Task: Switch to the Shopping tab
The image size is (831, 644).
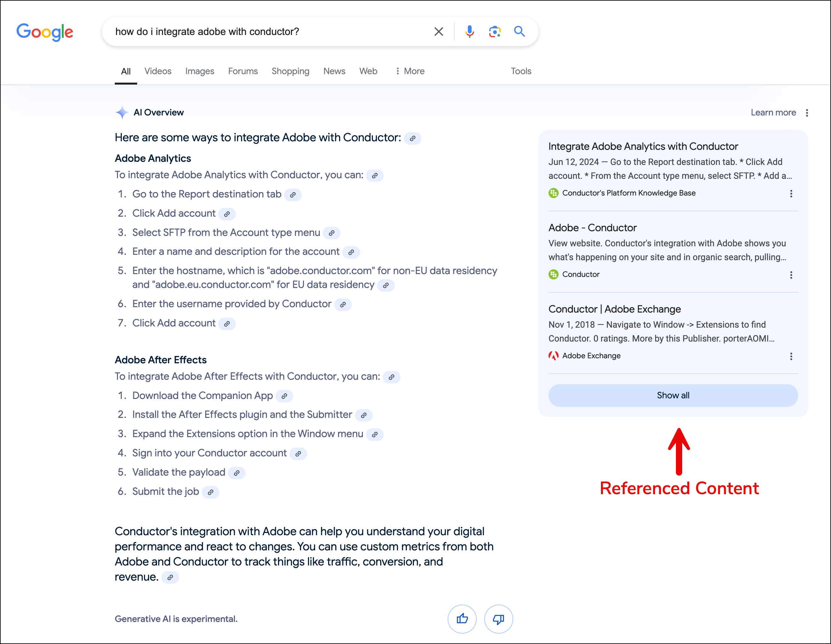Action: 290,71
